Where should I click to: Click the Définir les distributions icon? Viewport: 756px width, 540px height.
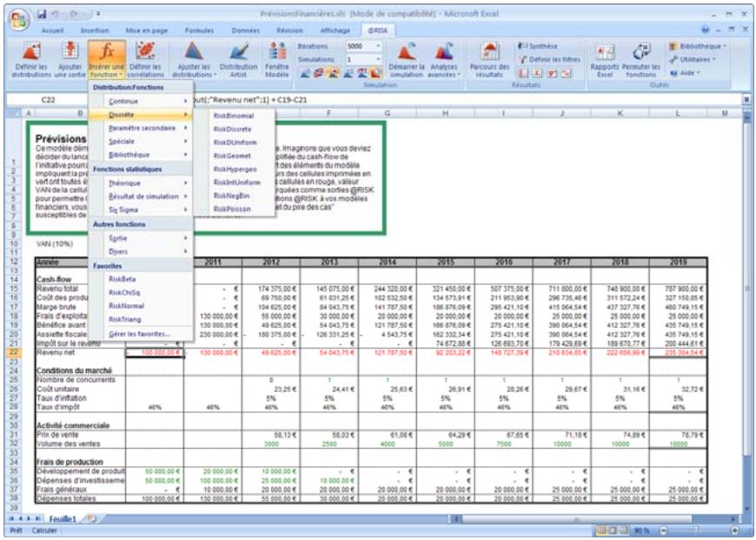pyautogui.click(x=32, y=59)
